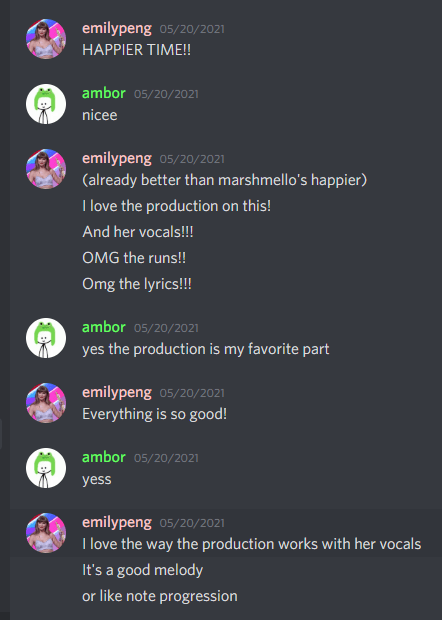Click ambor's avatar beside production favorite message
442x620 pixels.
tap(46, 338)
